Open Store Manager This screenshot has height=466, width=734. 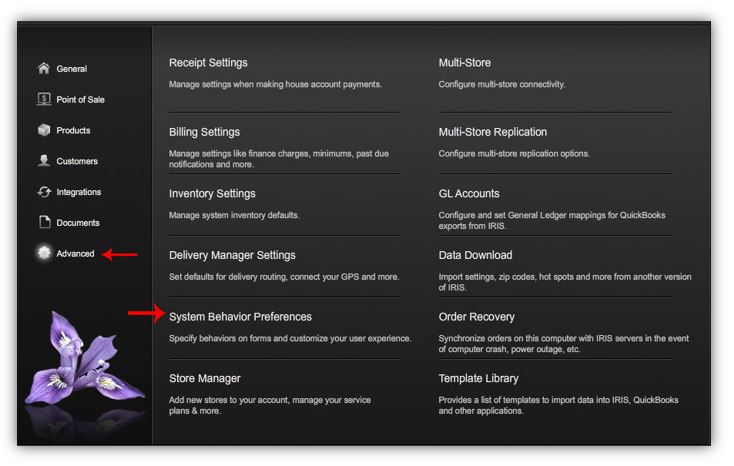[204, 379]
